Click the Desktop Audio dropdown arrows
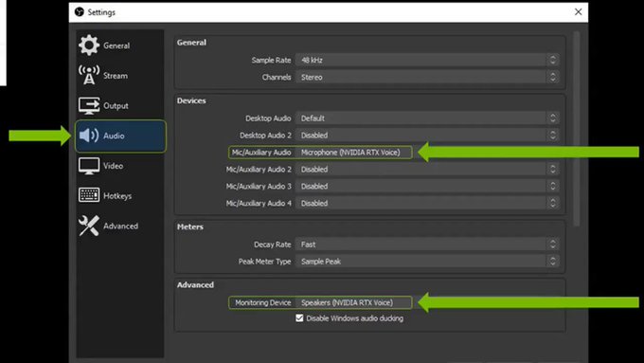This screenshot has height=363, width=644. (553, 118)
